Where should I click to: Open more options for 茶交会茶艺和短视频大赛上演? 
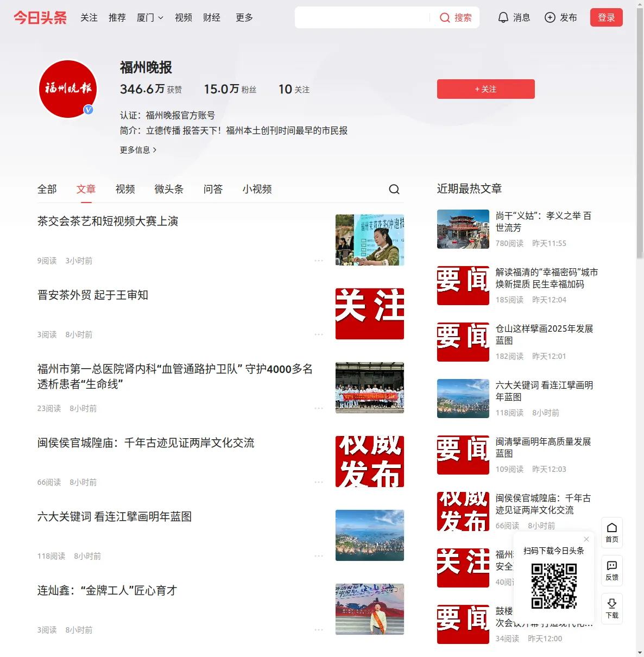pyautogui.click(x=319, y=261)
